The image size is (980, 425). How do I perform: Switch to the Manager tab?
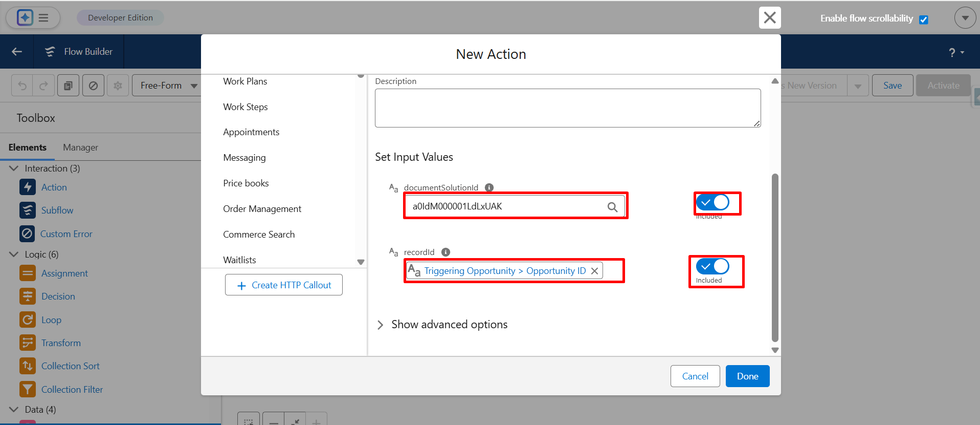point(80,147)
